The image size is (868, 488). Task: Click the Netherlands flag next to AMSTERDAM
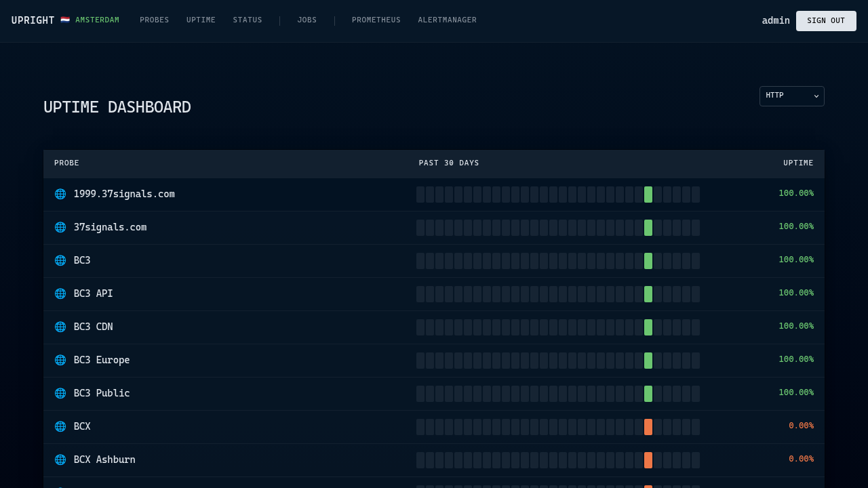click(65, 20)
